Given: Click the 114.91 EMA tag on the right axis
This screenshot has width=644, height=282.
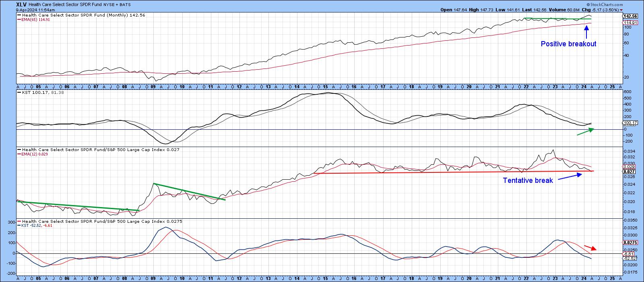Looking at the screenshot, I should [629, 23].
